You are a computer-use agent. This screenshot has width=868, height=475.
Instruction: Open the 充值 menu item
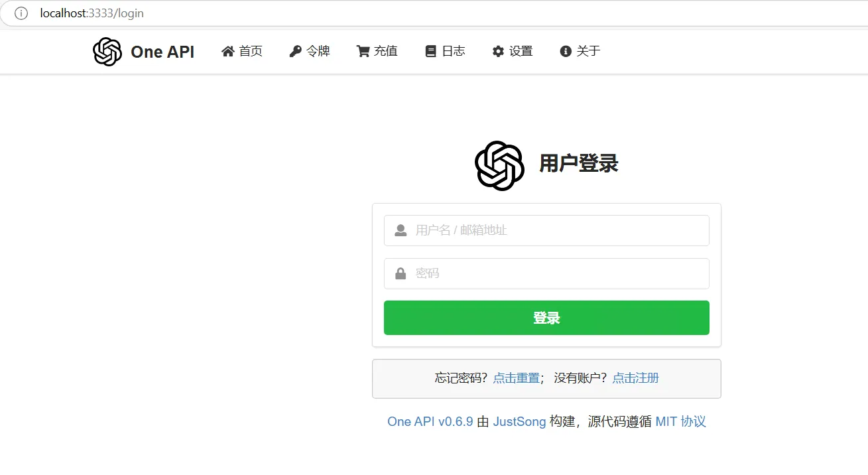pos(377,51)
